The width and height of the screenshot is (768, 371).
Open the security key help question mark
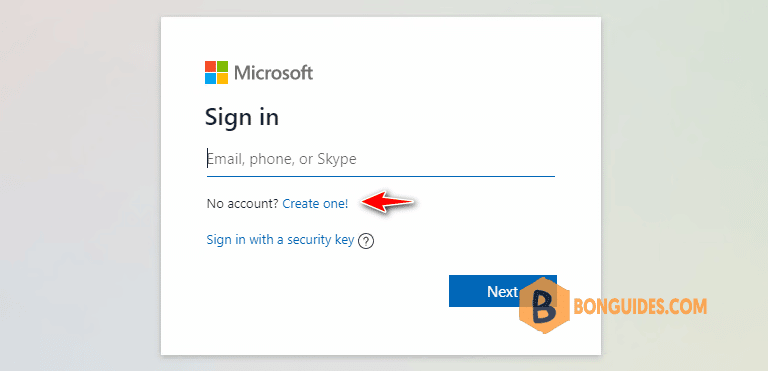pyautogui.click(x=366, y=241)
